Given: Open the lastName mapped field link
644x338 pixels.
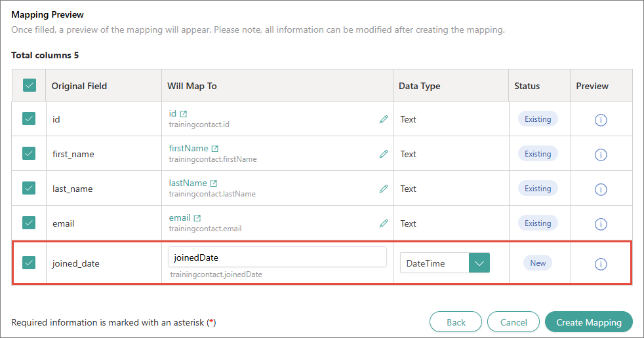Looking at the screenshot, I should [x=188, y=183].
